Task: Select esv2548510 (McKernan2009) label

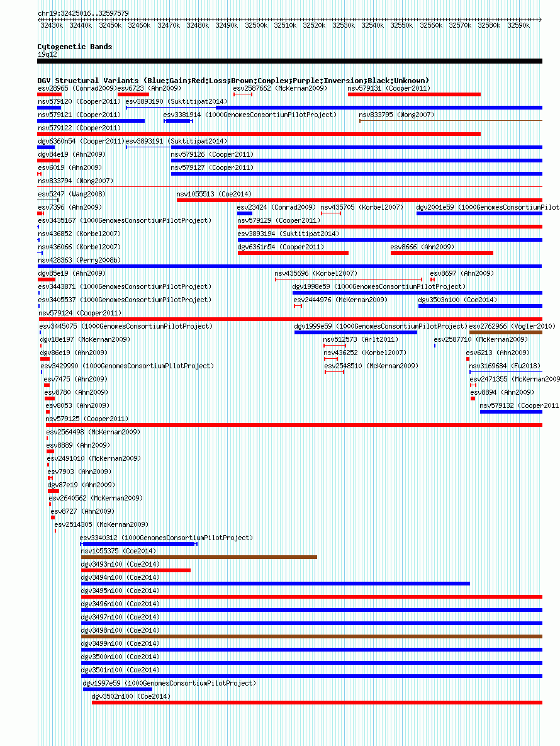Action: pyautogui.click(x=371, y=366)
